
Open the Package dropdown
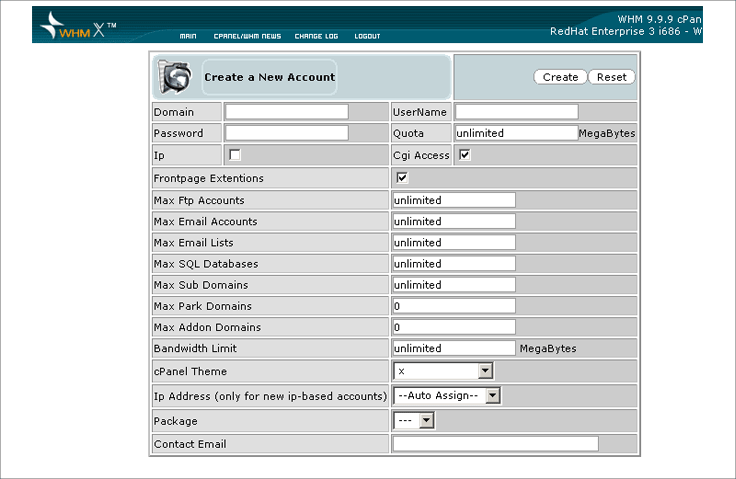(414, 420)
